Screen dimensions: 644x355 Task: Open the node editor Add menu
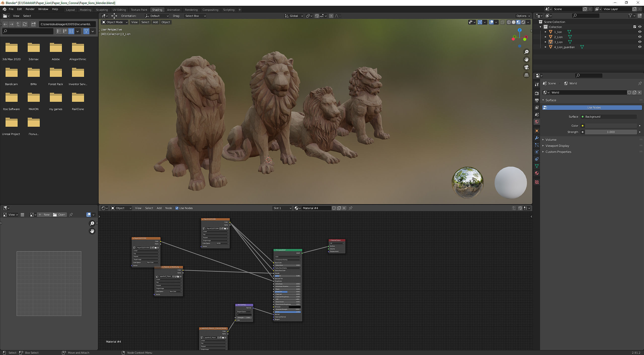tap(159, 208)
